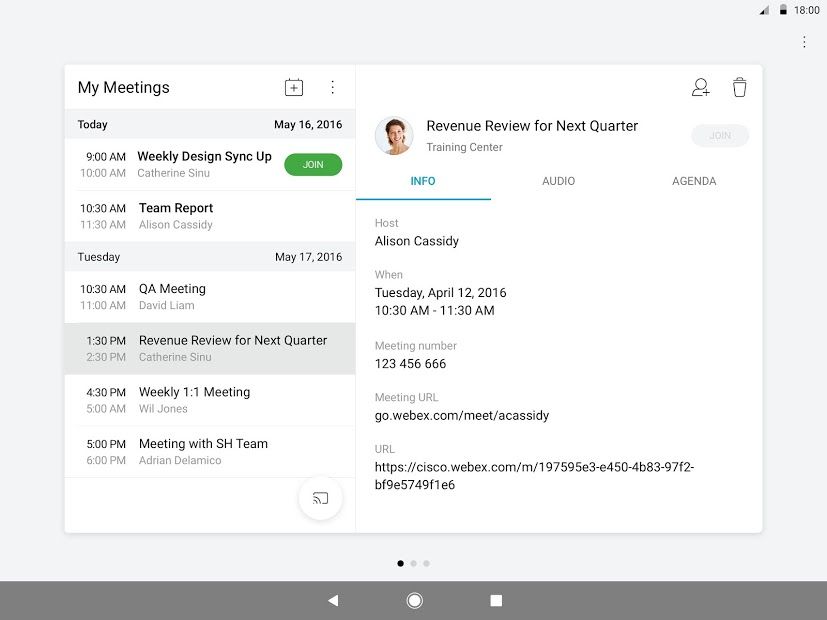827x620 pixels.
Task: Join the Weekly Design Sync Up meeting
Action: [x=313, y=164]
